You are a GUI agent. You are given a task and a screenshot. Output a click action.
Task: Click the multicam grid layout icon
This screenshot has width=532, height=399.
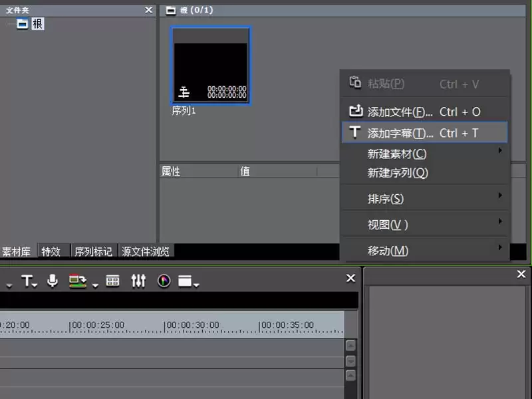click(x=112, y=281)
